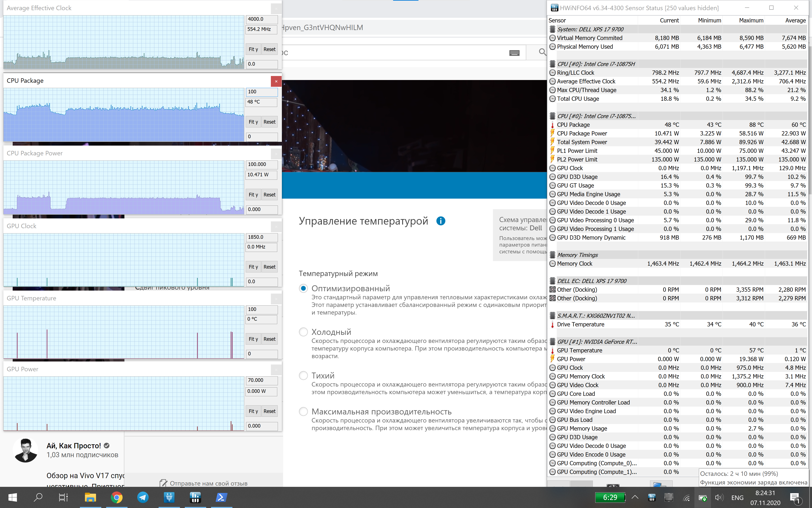Click chip icon of Memory Timings section

click(552, 255)
